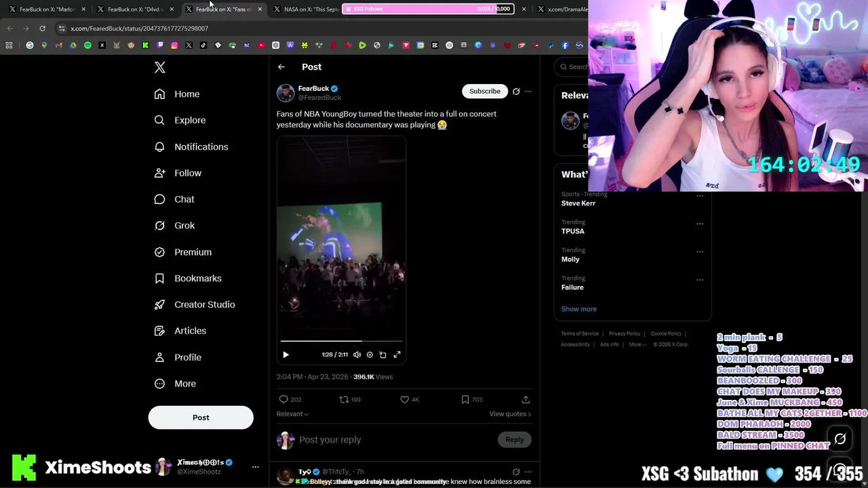Click the X logo in sidebar
868x488 pixels.
(x=160, y=67)
